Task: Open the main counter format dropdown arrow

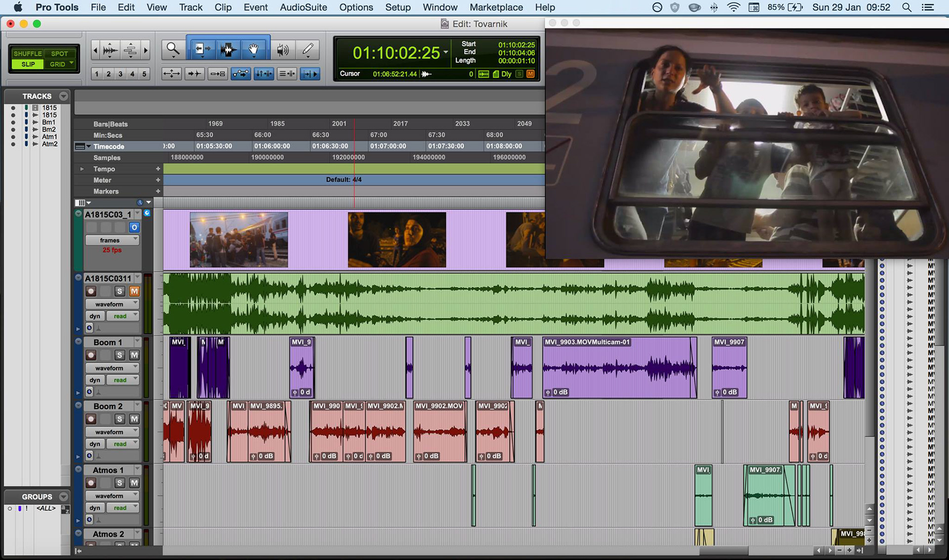Action: coord(446,52)
